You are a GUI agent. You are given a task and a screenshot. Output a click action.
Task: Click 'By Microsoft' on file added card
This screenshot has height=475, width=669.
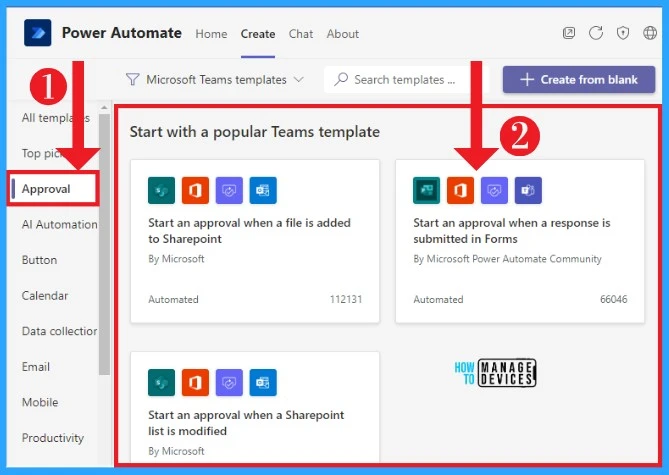click(x=176, y=259)
